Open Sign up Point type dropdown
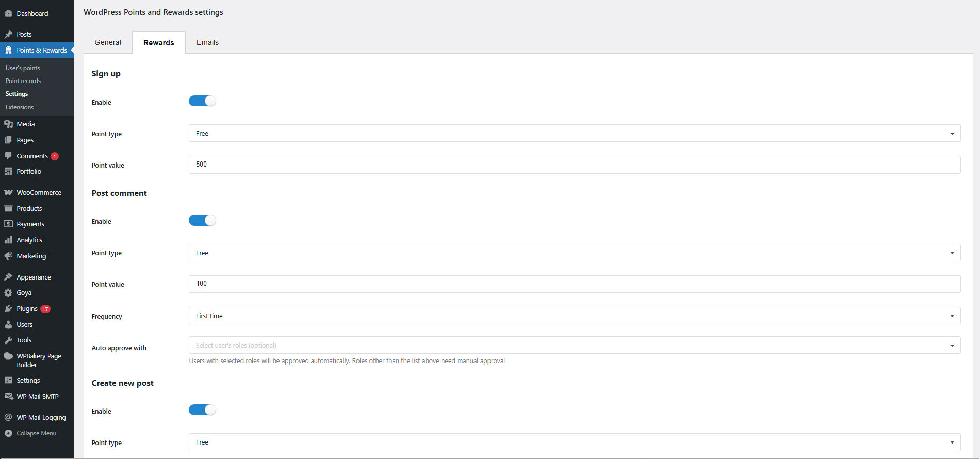The height and width of the screenshot is (459, 980). click(x=575, y=133)
